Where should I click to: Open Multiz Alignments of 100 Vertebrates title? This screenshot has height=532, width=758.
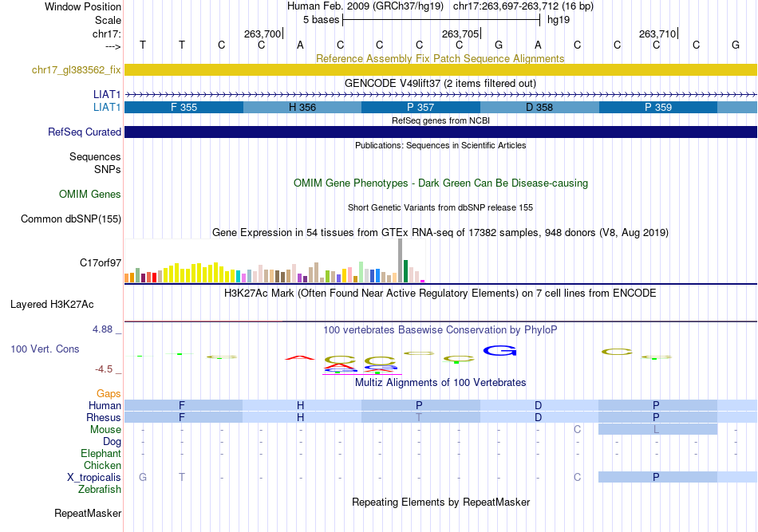click(x=440, y=383)
